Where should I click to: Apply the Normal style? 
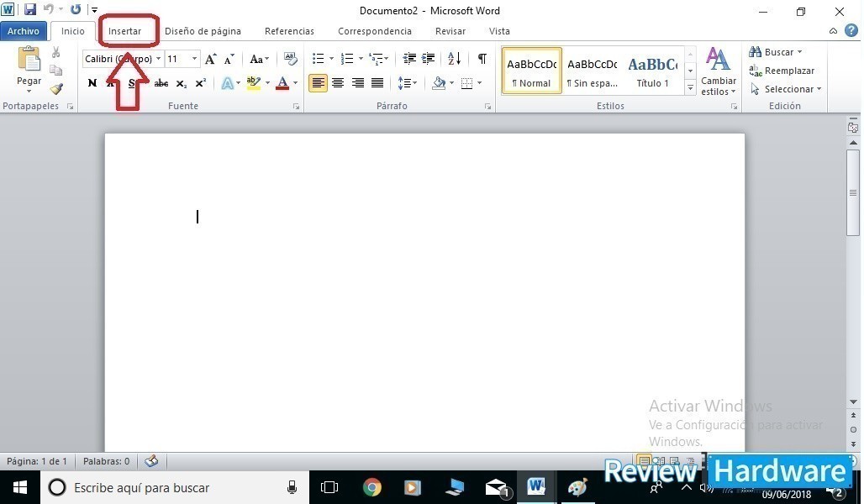pos(532,71)
